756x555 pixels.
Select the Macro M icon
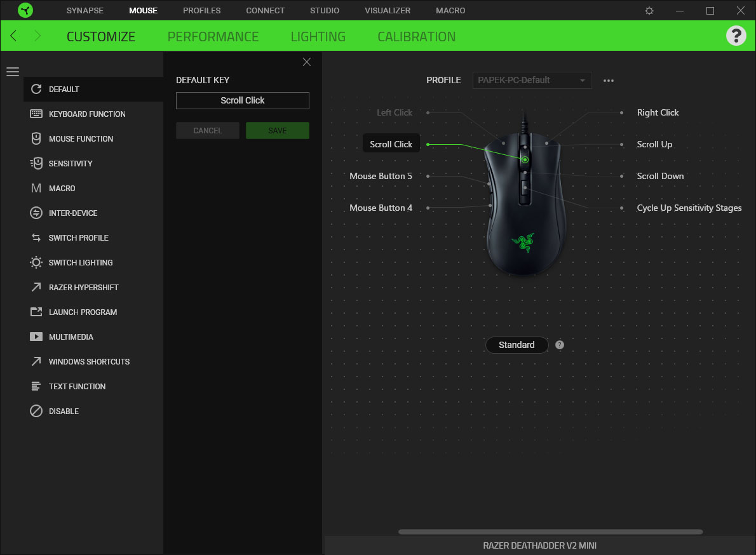(36, 188)
